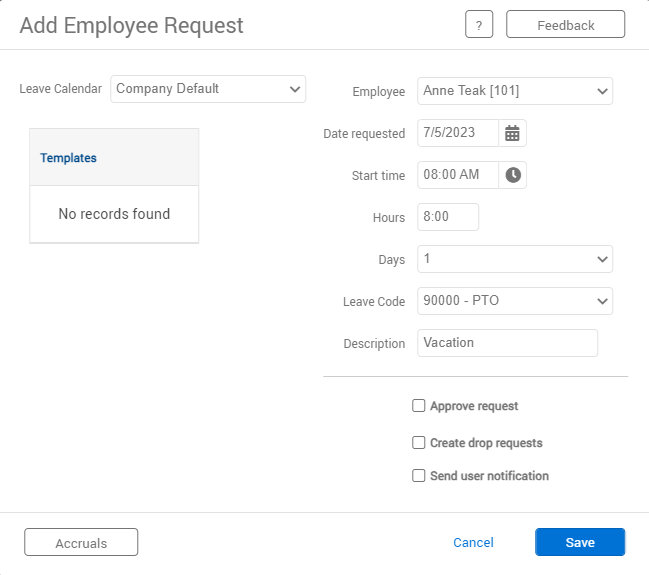Enable Create drop requests checkbox

click(418, 443)
